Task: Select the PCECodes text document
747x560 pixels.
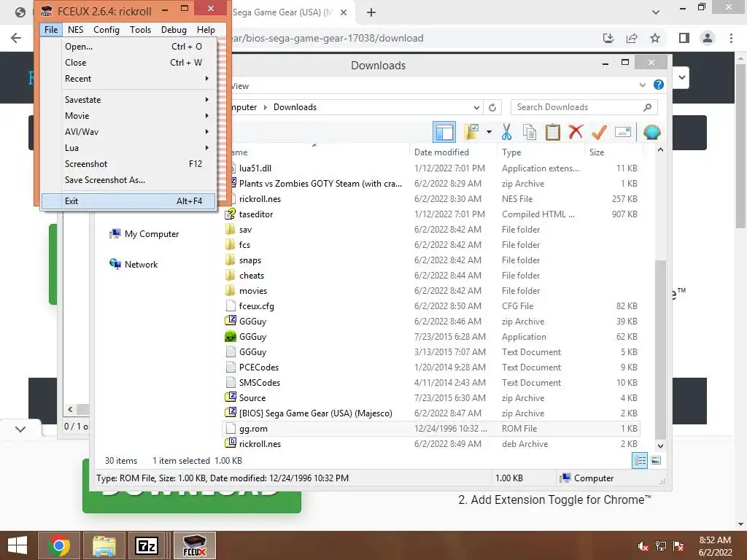Action: [x=431, y=367]
